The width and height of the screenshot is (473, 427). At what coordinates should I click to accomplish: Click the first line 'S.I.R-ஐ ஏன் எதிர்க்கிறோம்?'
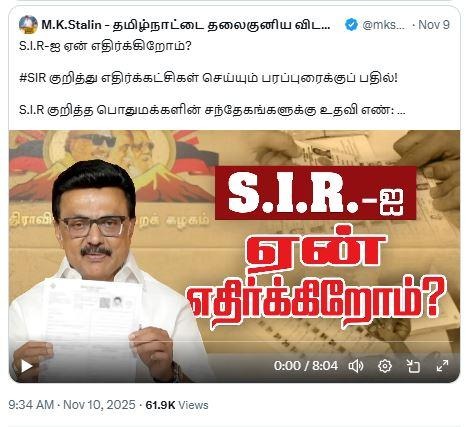(x=105, y=46)
